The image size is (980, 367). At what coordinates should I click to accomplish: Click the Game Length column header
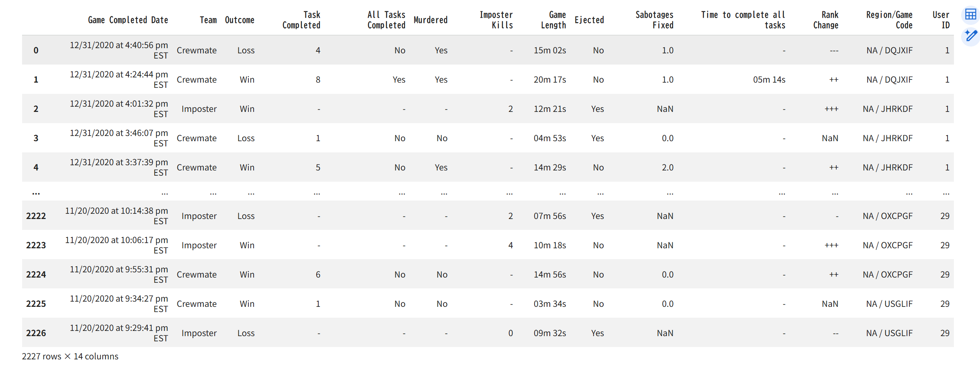(x=553, y=20)
